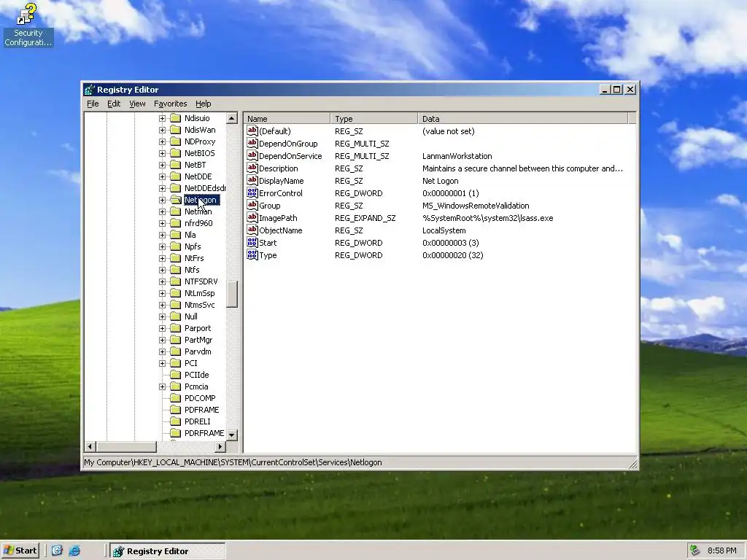Image resolution: width=747 pixels, height=560 pixels.
Task: Select the NtLmSsp tree item
Action: (x=199, y=293)
